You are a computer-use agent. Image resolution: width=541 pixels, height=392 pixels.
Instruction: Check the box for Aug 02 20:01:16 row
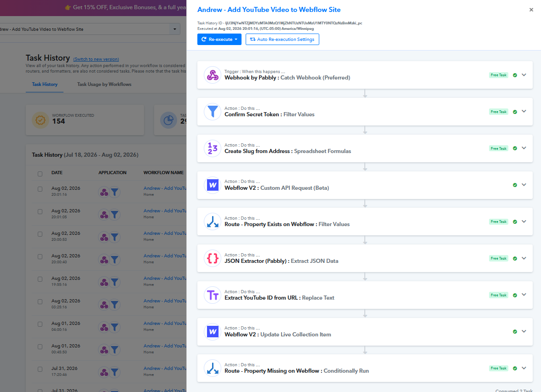pos(40,189)
